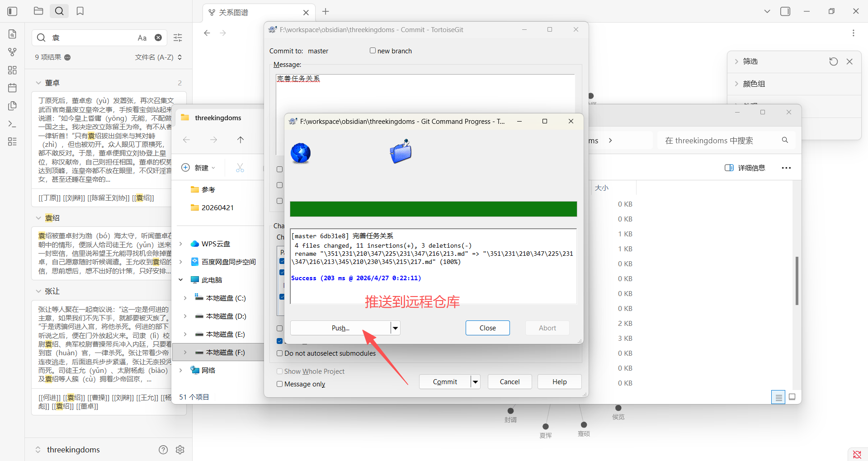Open canvas ribbon icon
This screenshot has width=868, height=461.
coord(12,70)
